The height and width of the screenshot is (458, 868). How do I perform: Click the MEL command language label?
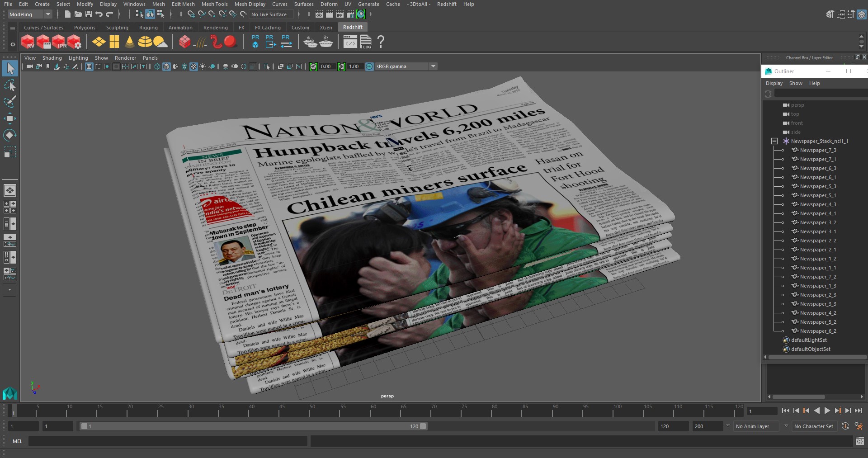17,441
